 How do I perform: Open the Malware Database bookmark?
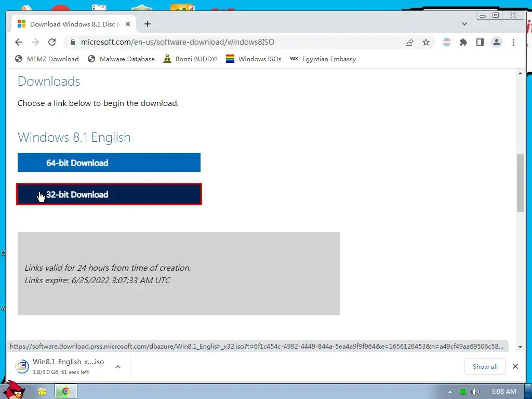pyautogui.click(x=121, y=59)
